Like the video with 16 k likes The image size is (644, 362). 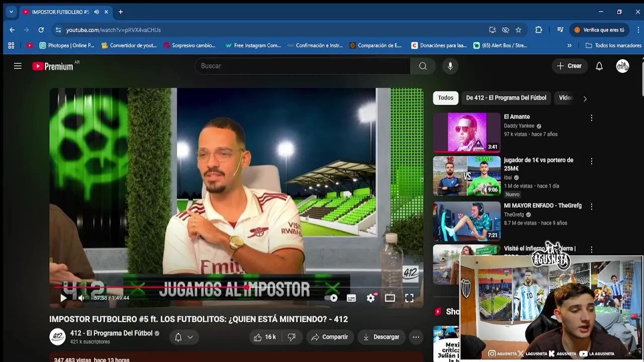pyautogui.click(x=265, y=337)
